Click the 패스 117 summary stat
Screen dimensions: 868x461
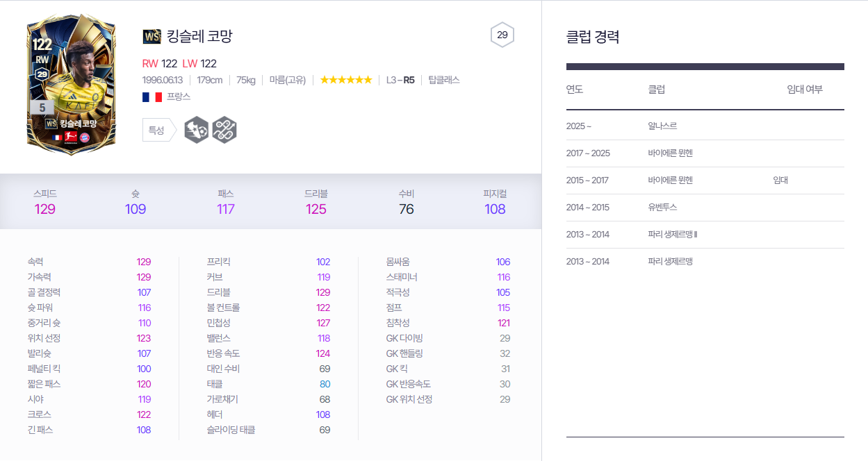coord(226,202)
